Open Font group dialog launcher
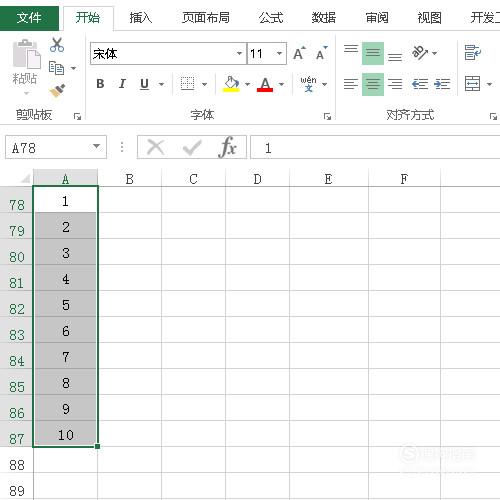The image size is (500, 500). 327,116
